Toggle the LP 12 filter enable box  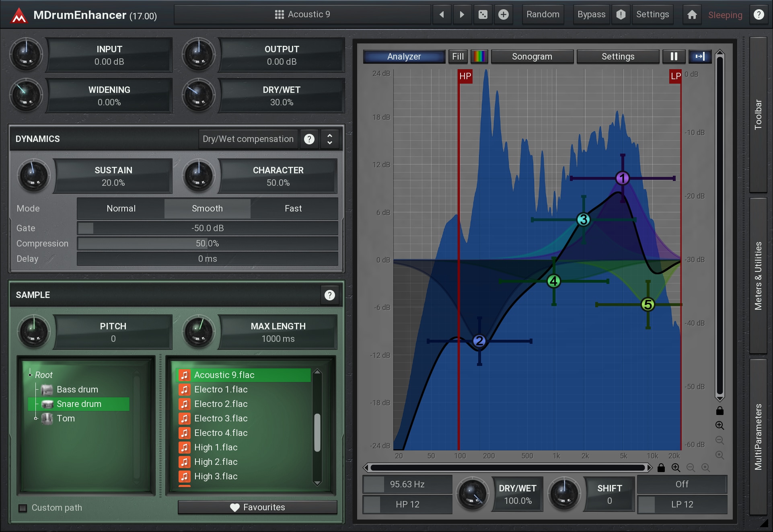(646, 504)
